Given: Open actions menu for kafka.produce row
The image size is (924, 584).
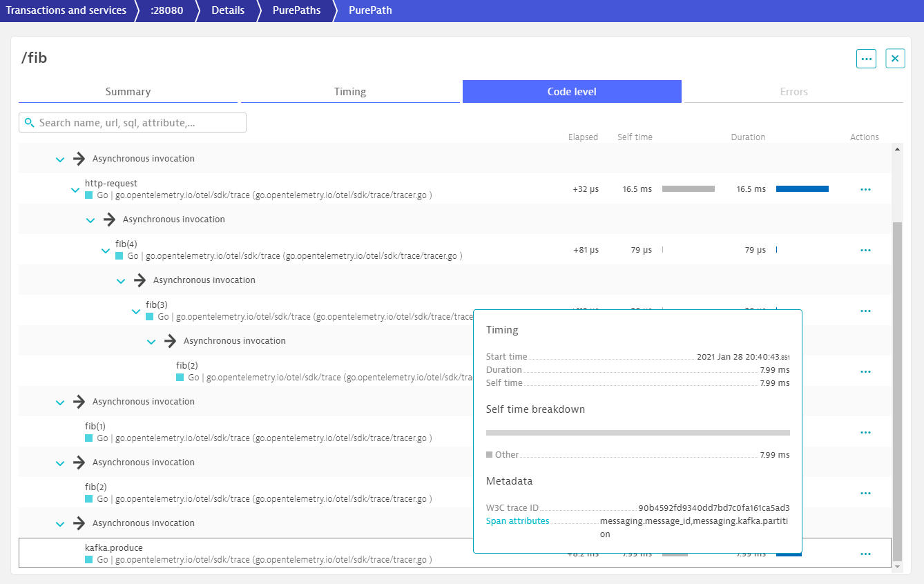Looking at the screenshot, I should pos(866,554).
